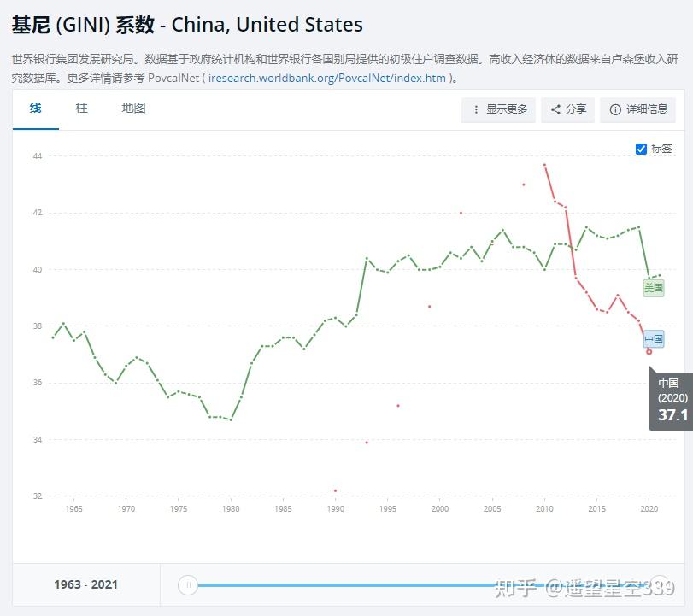Click the share icon beside 分享
Viewport: 693px width, 616px height.
pyautogui.click(x=555, y=109)
